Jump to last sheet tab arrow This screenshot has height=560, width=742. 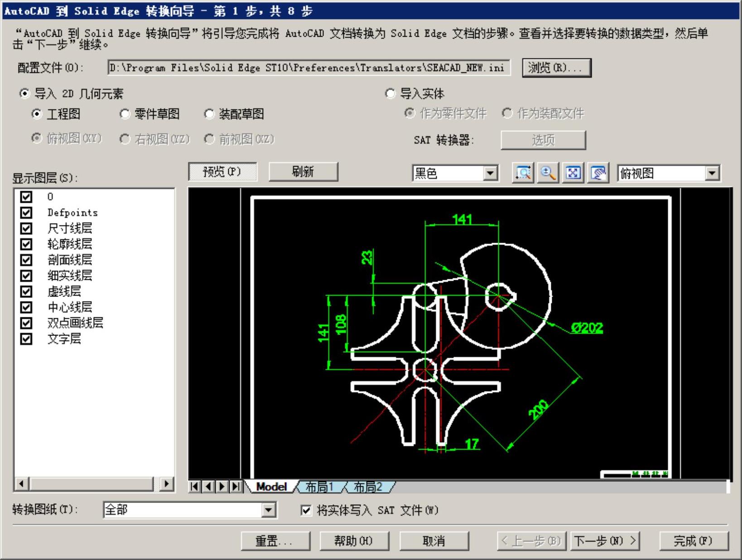[x=236, y=487]
